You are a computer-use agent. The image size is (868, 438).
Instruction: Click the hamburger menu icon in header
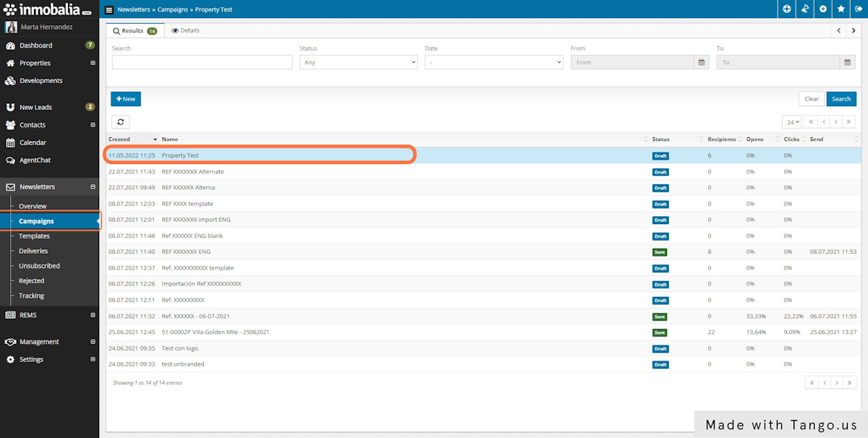coord(109,9)
